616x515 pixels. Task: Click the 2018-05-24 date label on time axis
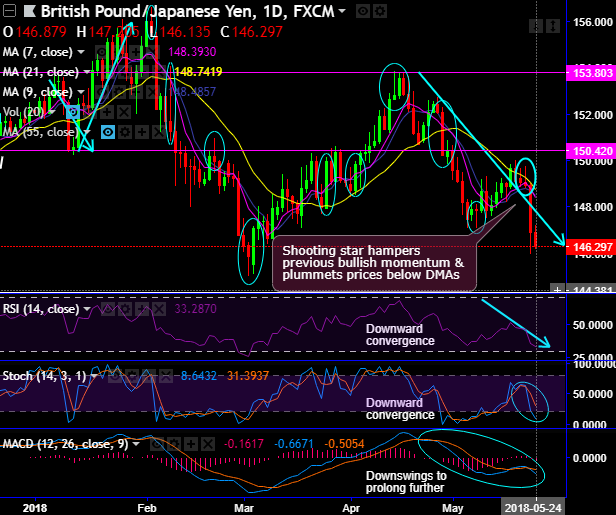[533, 508]
